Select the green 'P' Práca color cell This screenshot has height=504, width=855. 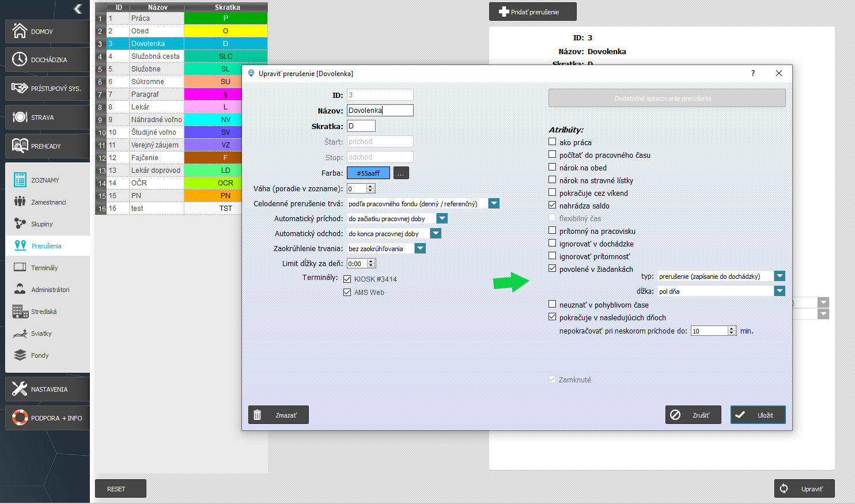225,18
